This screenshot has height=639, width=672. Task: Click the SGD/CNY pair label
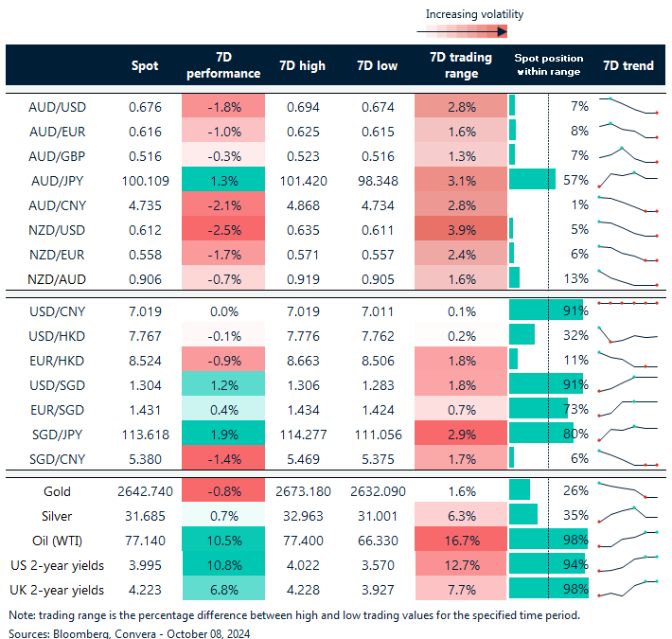[x=57, y=459]
